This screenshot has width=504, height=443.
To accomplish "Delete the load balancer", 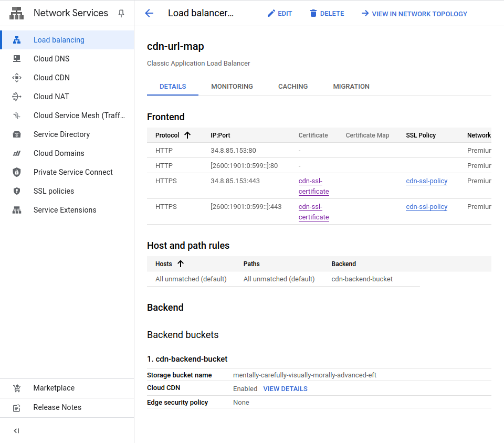I will 327,14.
